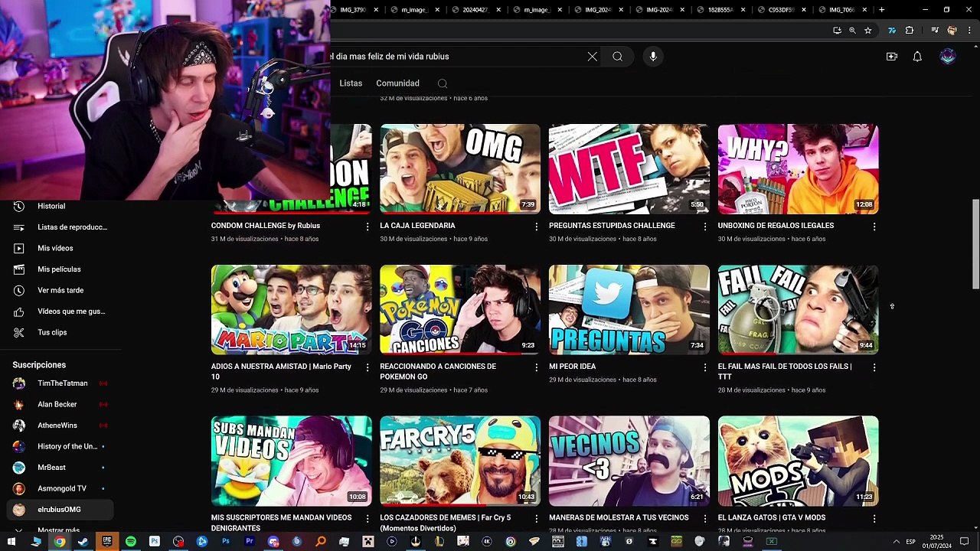
Task: Open options for REACCIONANDO A CANCIONES DE POKEMON GO
Action: [536, 367]
